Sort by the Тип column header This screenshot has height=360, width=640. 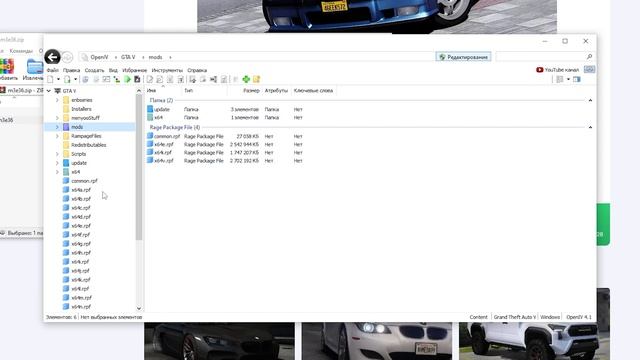pyautogui.click(x=189, y=91)
